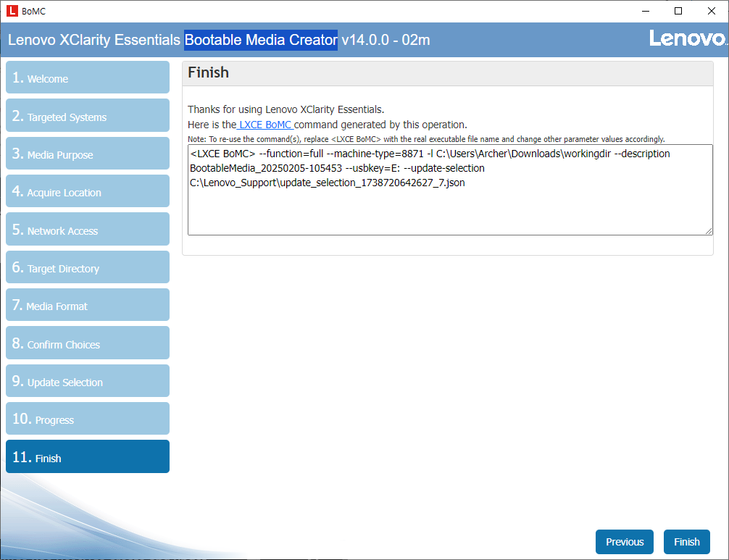Click text area resize grip corner
729x560 pixels.
[709, 231]
